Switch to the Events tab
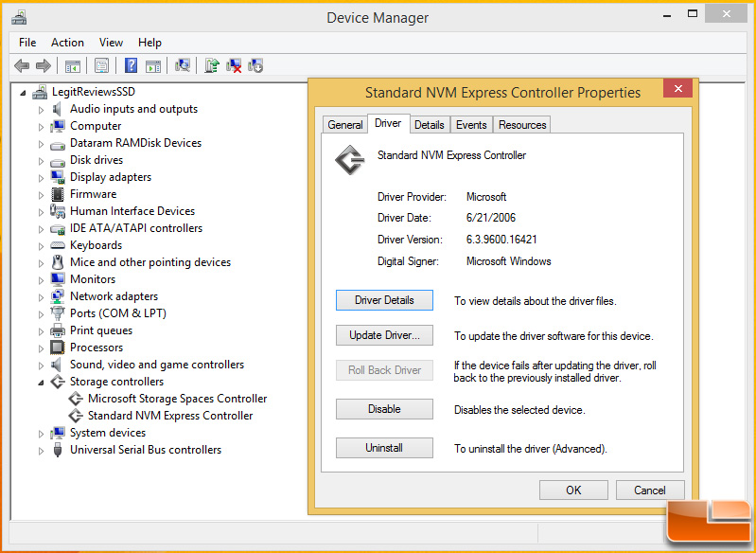Viewport: 756px width, 553px height. [x=471, y=125]
